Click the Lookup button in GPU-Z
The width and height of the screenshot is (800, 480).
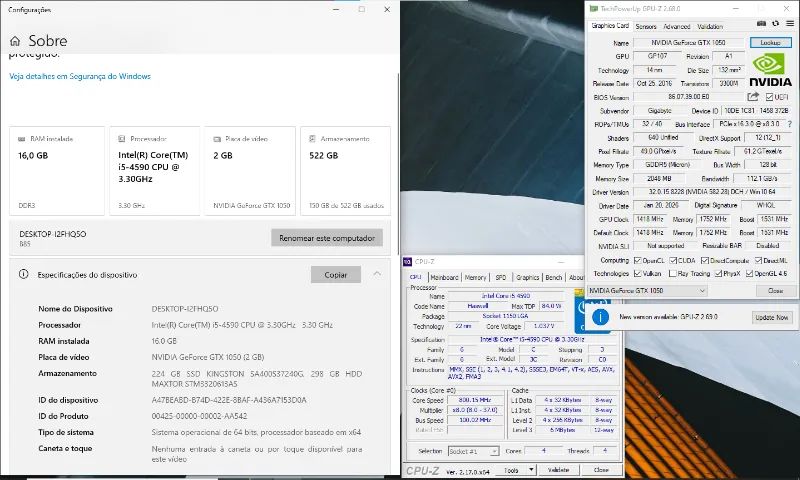tap(770, 42)
